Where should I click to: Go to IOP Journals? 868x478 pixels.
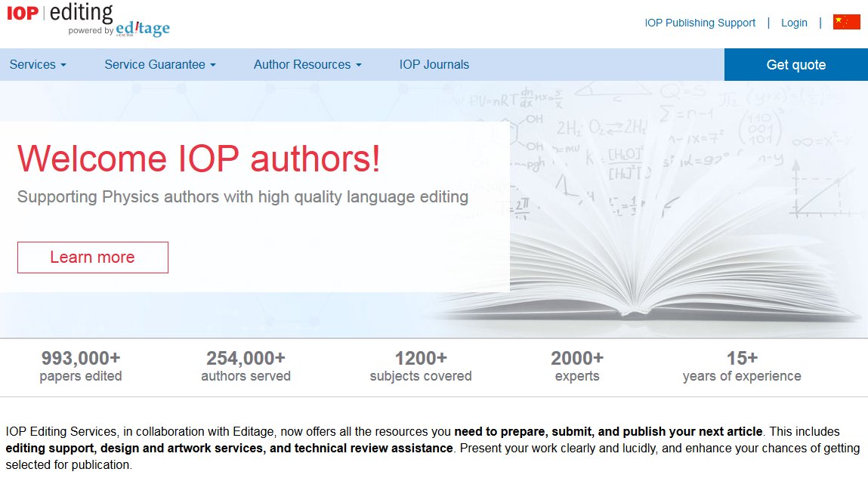tap(434, 65)
